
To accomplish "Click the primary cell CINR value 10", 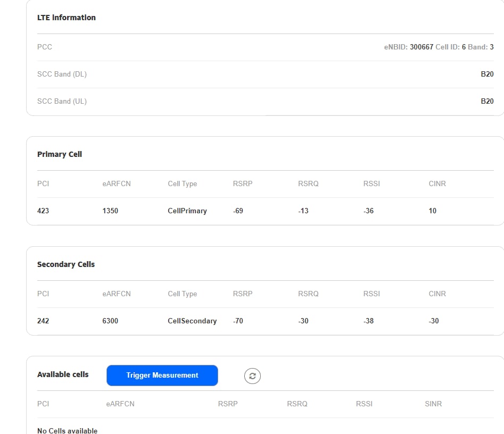I will [432, 211].
